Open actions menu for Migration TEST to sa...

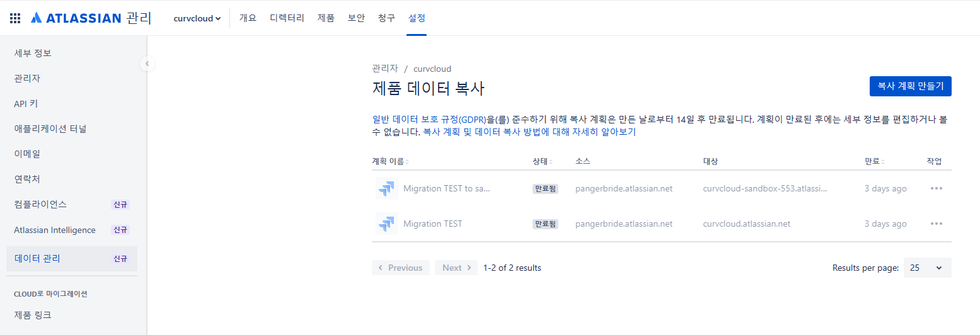[936, 188]
